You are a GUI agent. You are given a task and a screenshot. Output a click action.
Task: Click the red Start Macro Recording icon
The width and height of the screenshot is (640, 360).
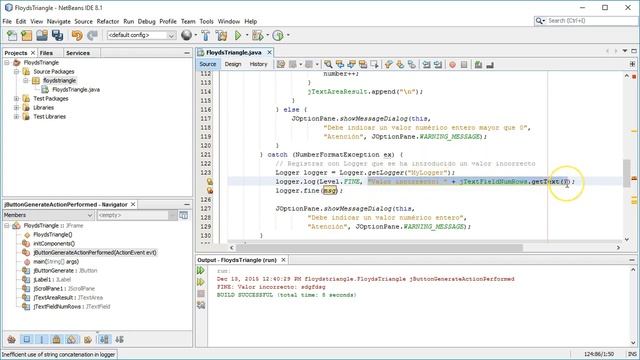tap(452, 64)
